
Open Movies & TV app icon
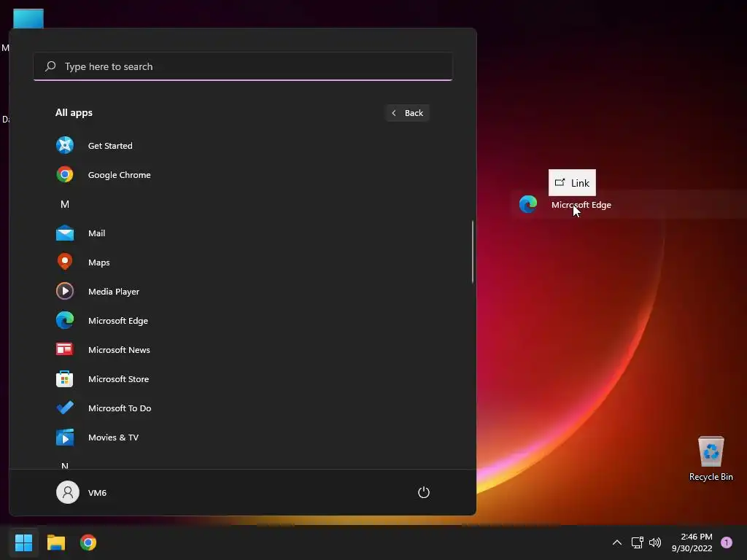point(65,437)
